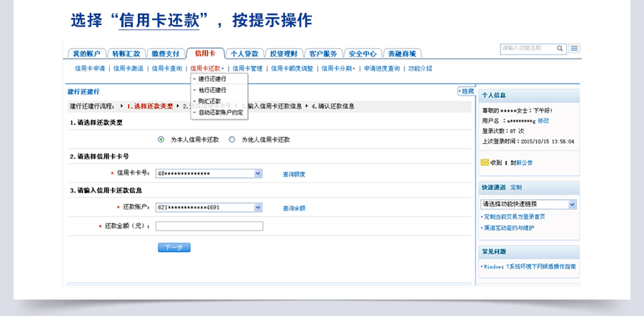Click the 隐藏 hide sidebar button
This screenshot has width=644, height=316.
click(x=466, y=92)
